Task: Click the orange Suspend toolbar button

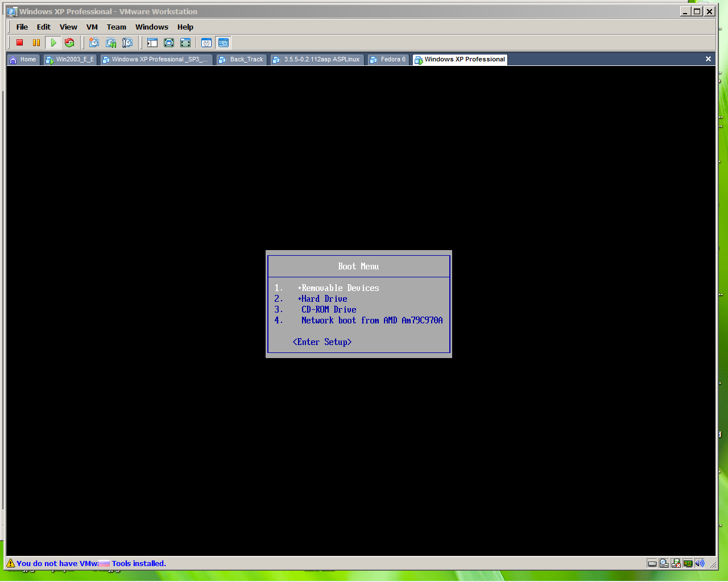Action: point(36,43)
